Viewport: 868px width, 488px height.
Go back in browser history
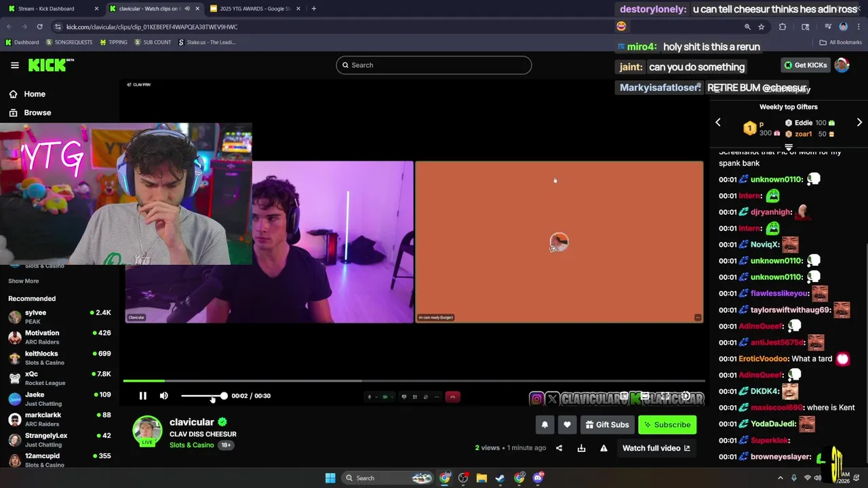click(9, 26)
